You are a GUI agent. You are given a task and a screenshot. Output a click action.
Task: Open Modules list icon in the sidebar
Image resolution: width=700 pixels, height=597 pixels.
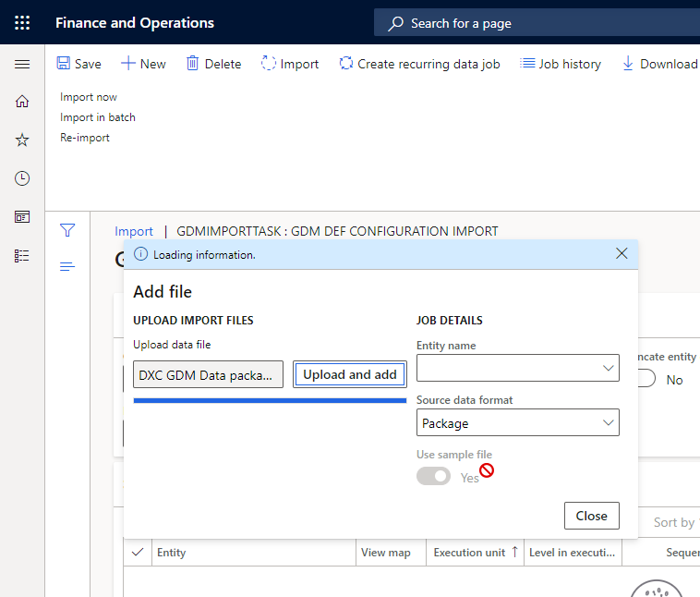tap(22, 256)
